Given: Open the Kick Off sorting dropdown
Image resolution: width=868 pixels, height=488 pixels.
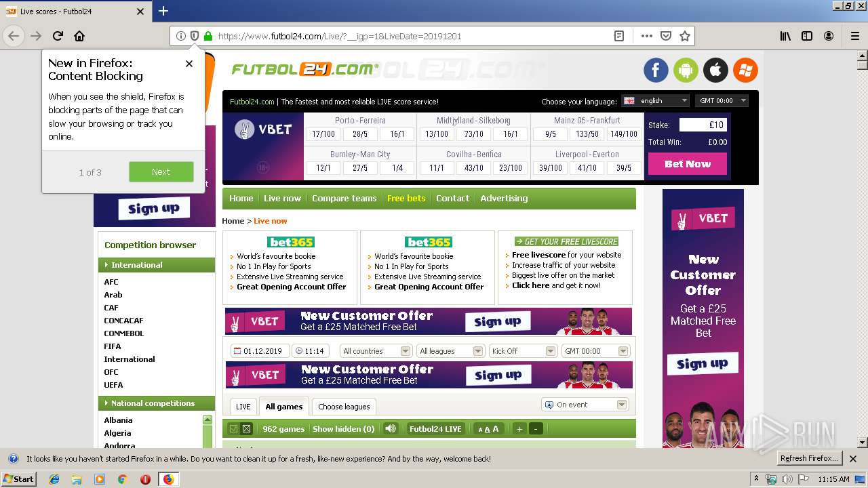Looking at the screenshot, I should point(522,351).
